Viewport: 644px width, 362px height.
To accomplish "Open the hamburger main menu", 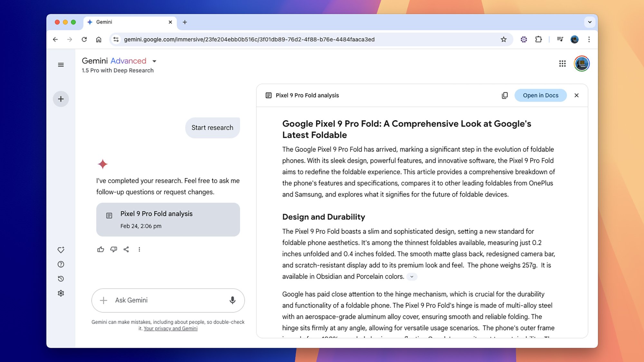I will (x=61, y=65).
